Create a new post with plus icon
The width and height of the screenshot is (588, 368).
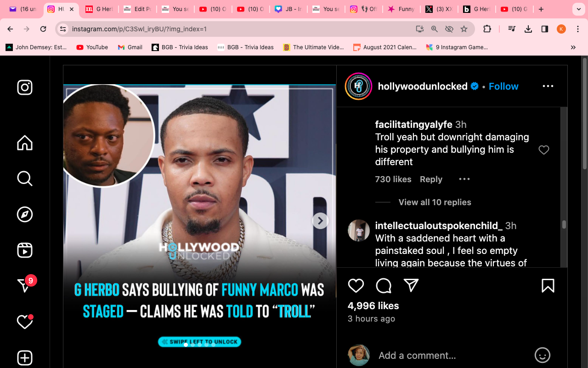pyautogui.click(x=25, y=358)
